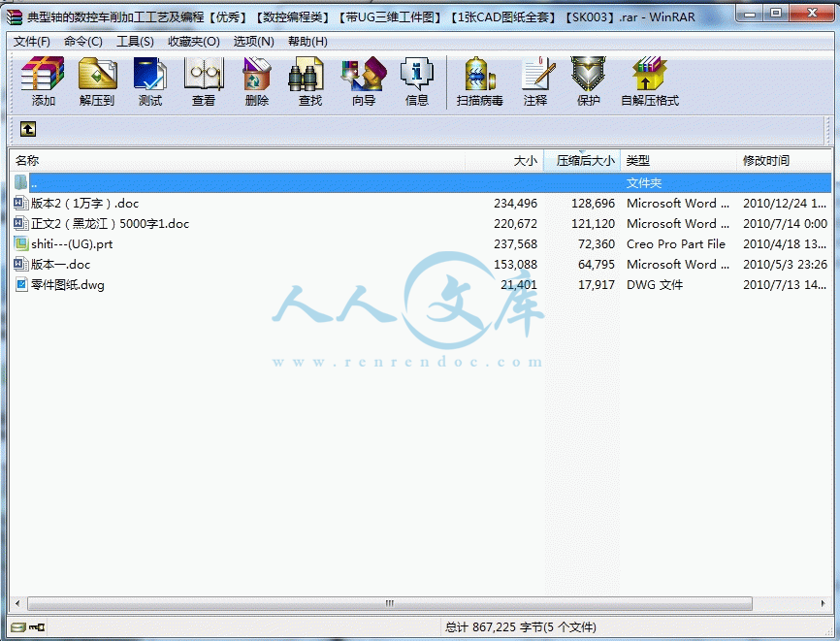Open the 工具(S) menu

pos(135,42)
